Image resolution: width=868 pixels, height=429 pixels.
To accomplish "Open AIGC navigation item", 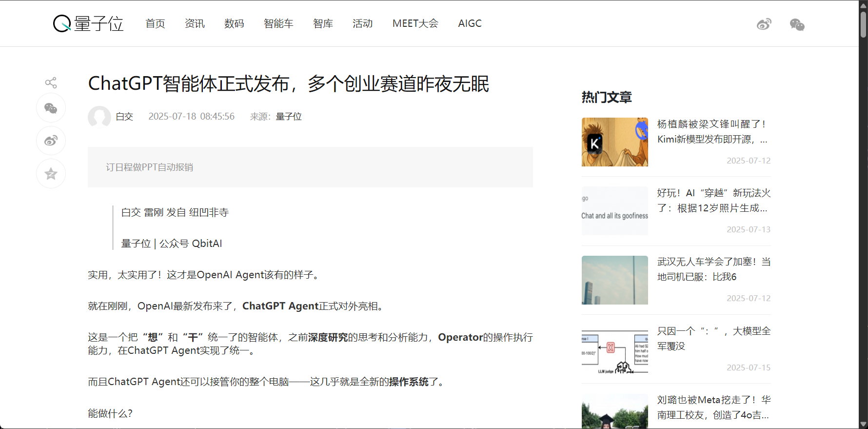I will click(470, 23).
